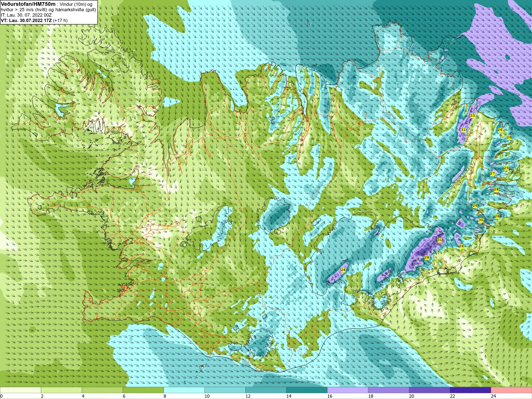Click the 12–14 m/s teal legend swatch
The height and width of the screenshot is (399, 532).
coord(266,390)
